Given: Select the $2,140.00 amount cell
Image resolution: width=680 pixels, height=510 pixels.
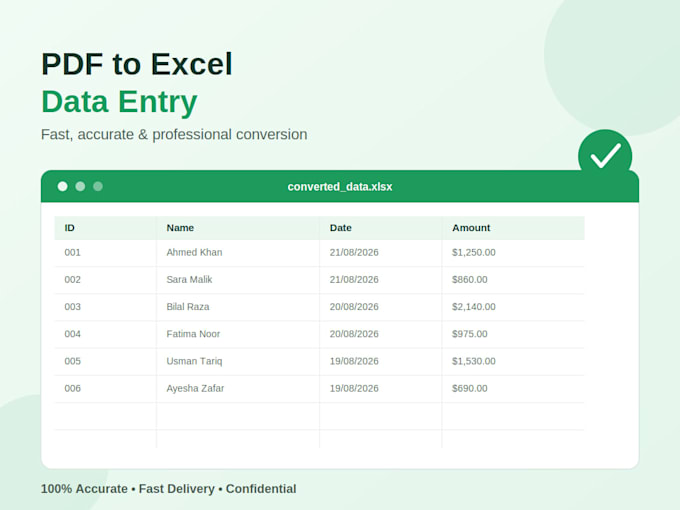Looking at the screenshot, I should point(513,307).
